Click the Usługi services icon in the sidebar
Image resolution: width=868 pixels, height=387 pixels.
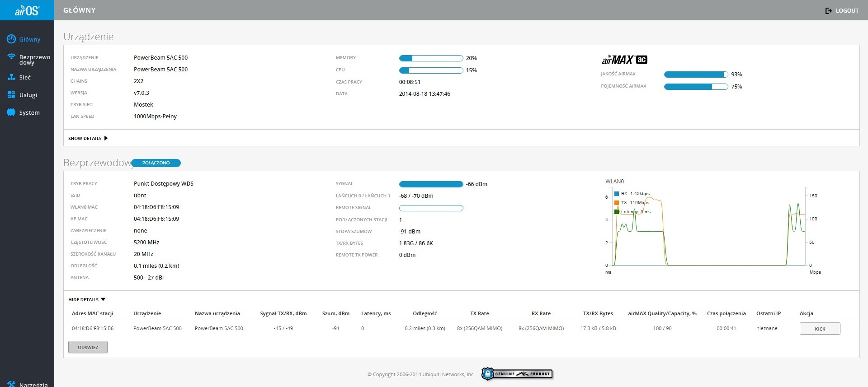click(11, 95)
